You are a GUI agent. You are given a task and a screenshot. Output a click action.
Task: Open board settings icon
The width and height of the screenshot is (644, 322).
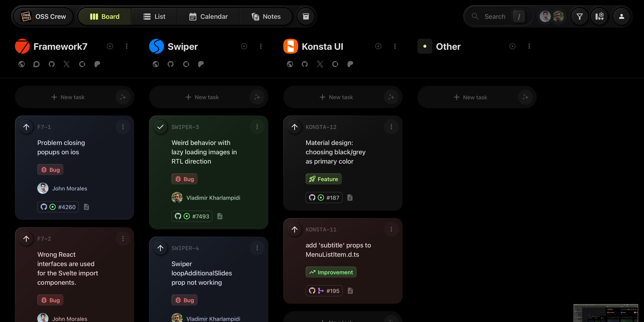click(x=599, y=16)
